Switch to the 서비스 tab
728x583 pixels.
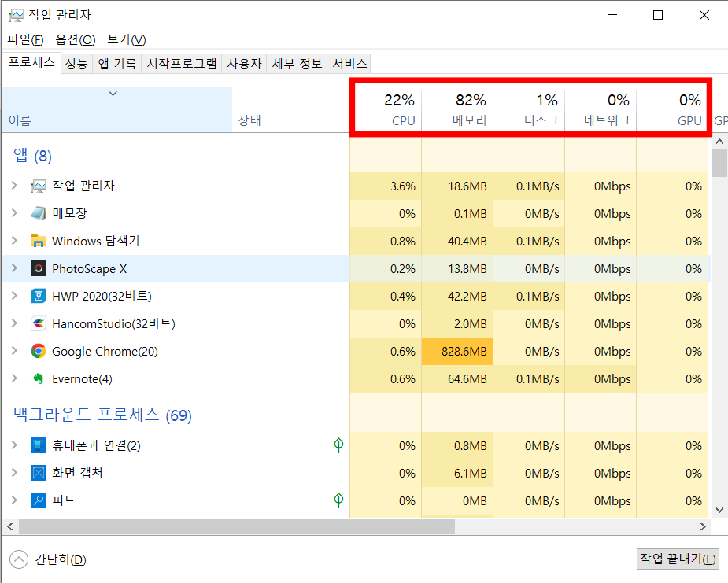[x=350, y=64]
